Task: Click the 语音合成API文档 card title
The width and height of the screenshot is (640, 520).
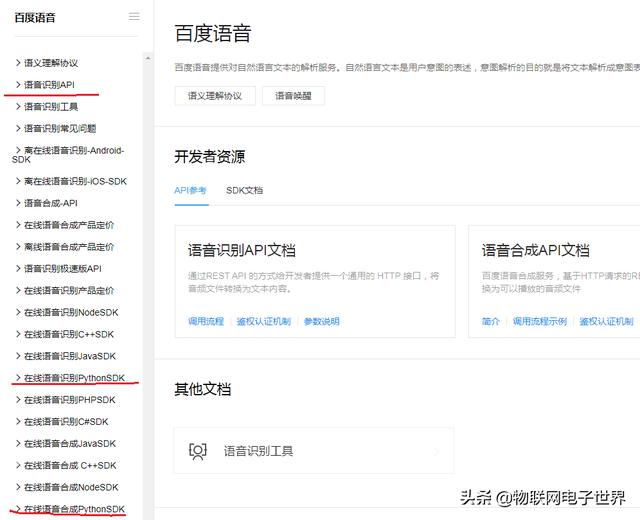Action: coord(536,250)
